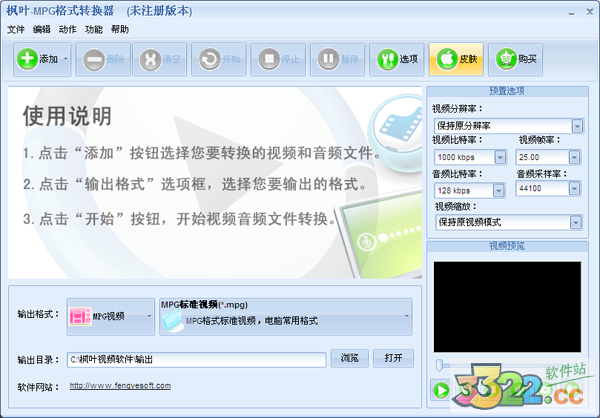Click the green Add (添加) toolbar icon
The width and height of the screenshot is (600, 418).
coord(27,59)
